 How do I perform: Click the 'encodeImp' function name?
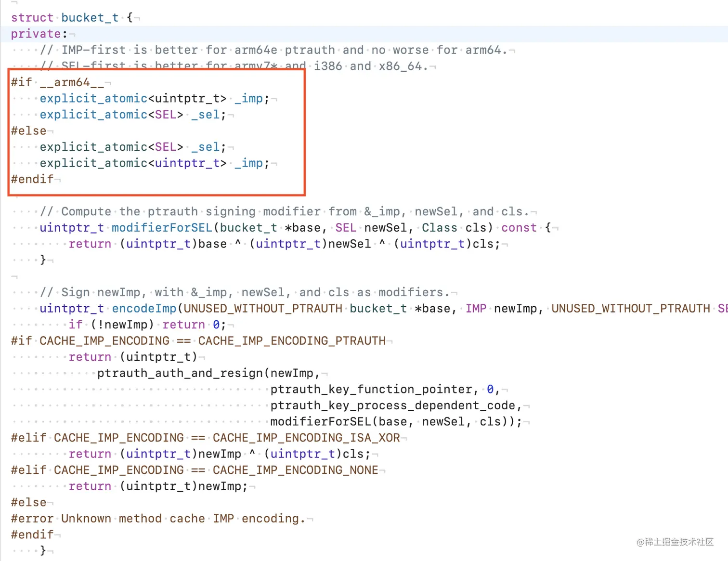coord(144,308)
